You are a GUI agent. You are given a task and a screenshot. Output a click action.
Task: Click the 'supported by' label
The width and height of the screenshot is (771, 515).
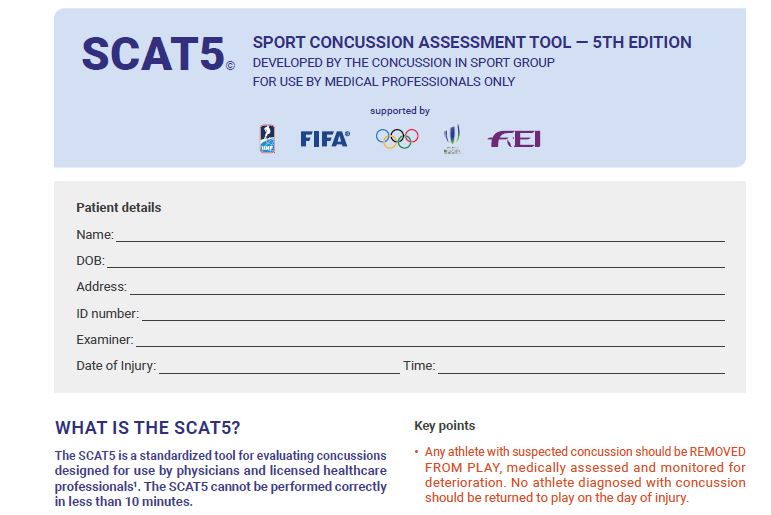tap(400, 111)
